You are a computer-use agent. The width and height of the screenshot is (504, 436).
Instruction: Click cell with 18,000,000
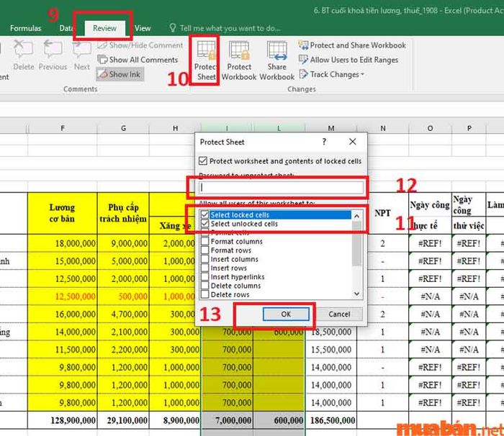(63, 243)
